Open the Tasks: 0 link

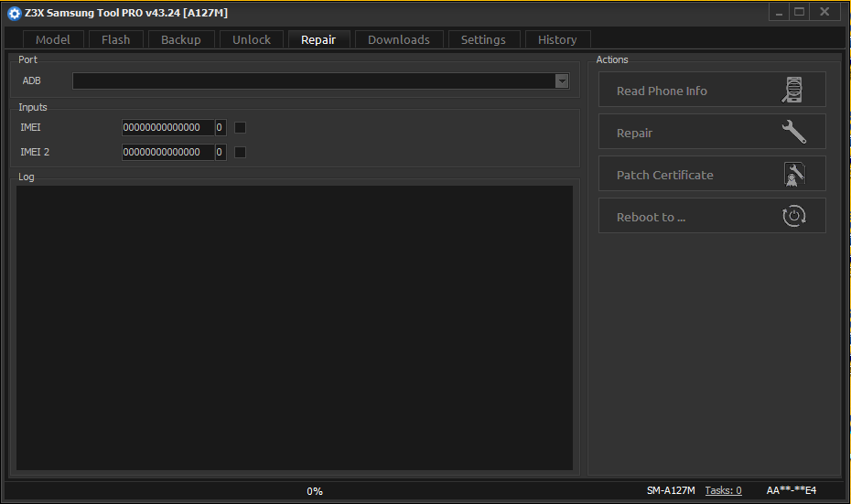724,490
